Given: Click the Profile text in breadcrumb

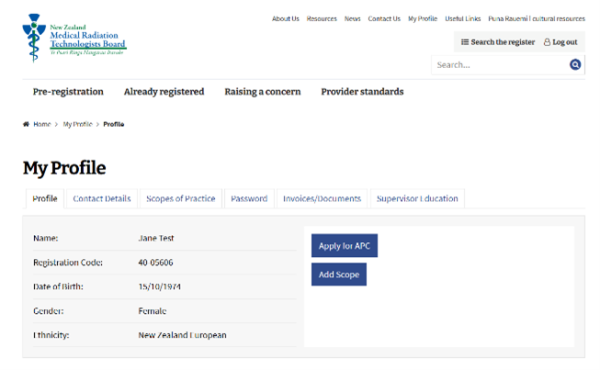Looking at the screenshot, I should click(114, 124).
